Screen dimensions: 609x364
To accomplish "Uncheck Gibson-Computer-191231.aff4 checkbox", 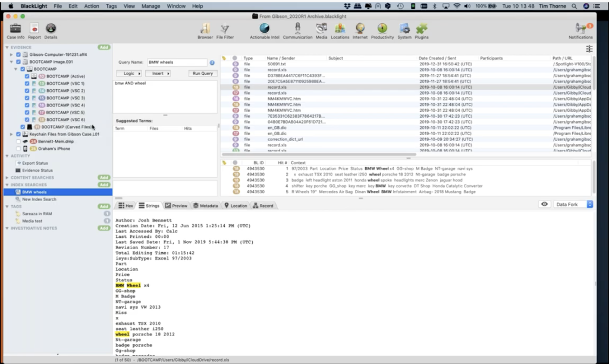I will (18, 54).
